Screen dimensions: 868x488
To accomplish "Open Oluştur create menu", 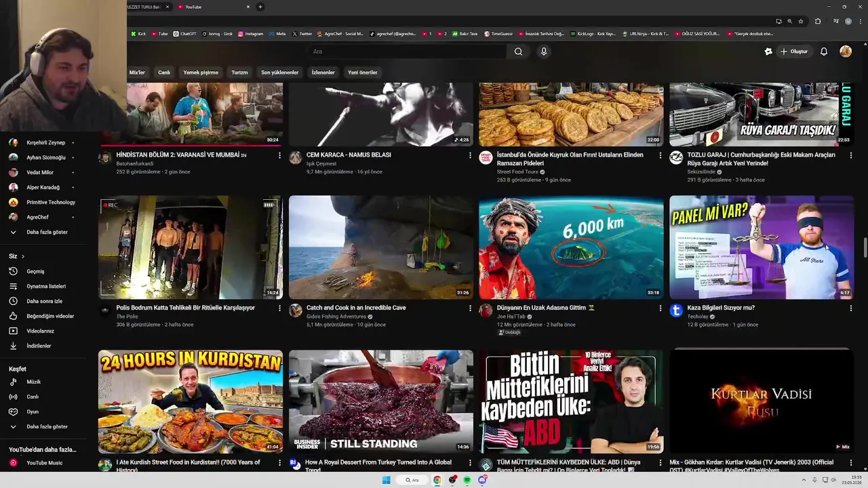I will 794,52.
